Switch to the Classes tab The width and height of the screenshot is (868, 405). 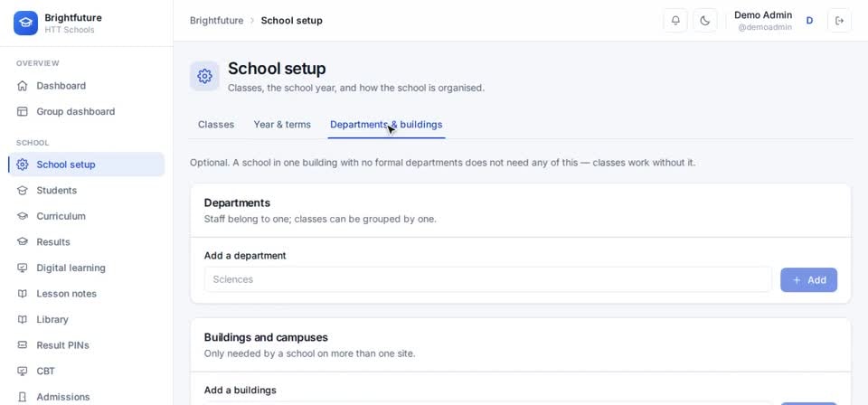coord(216,125)
